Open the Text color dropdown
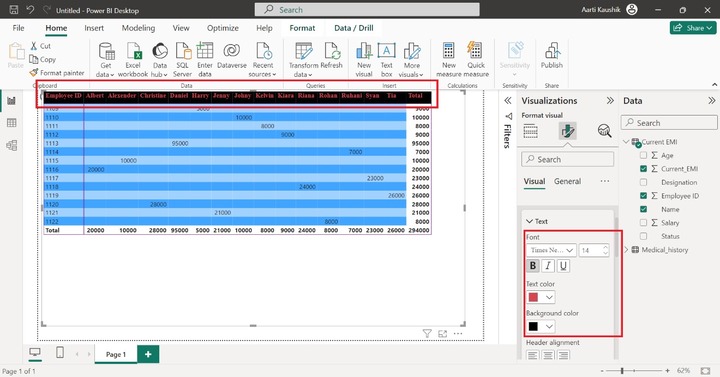 coord(549,297)
